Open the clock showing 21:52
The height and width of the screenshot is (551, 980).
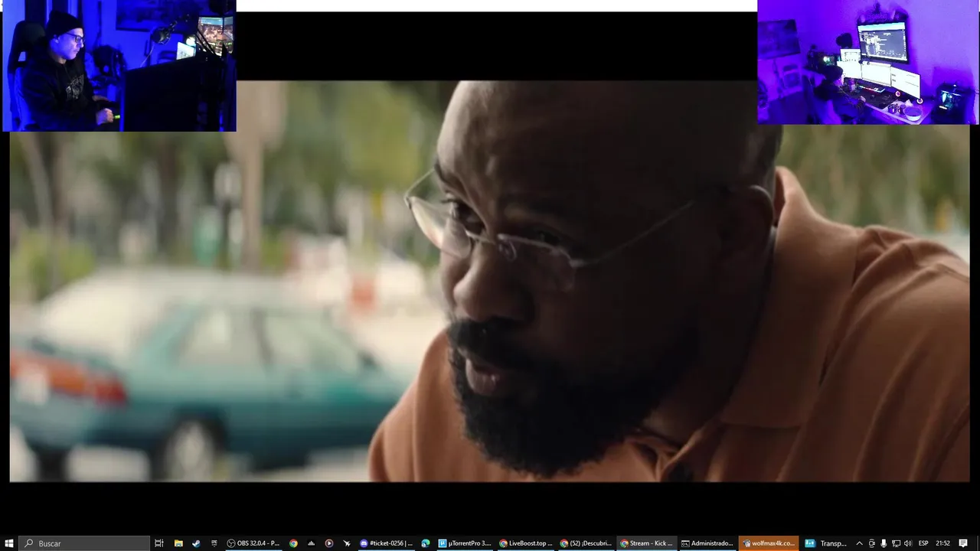pyautogui.click(x=942, y=543)
